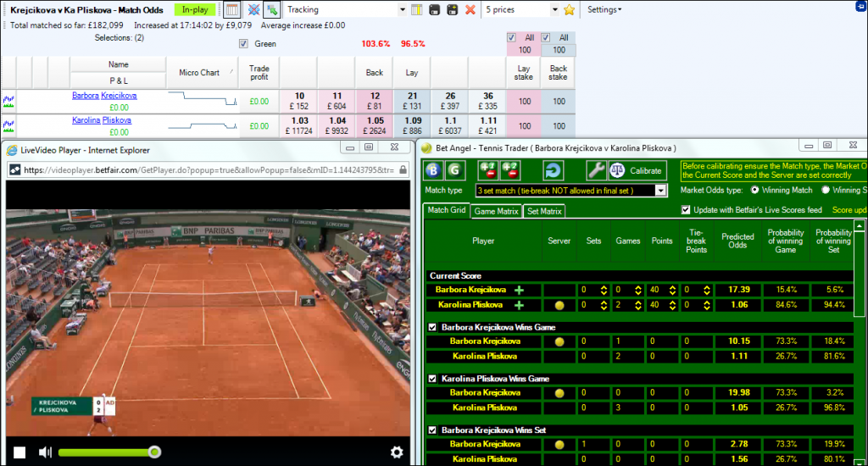Open the Settings menu
Viewport: 868px width, 466px height.
(x=604, y=9)
